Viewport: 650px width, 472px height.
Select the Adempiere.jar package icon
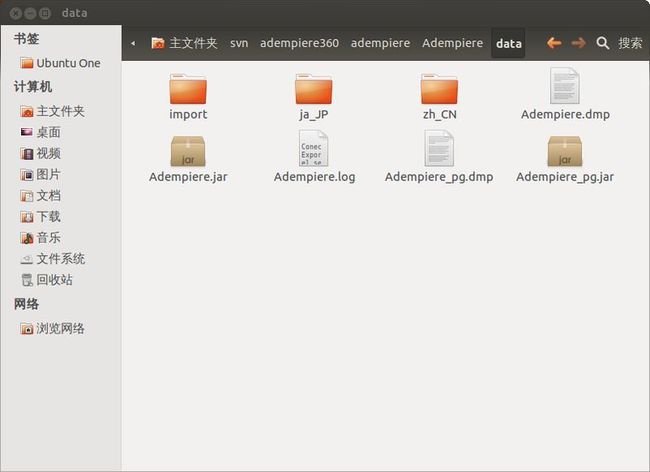[x=188, y=151]
